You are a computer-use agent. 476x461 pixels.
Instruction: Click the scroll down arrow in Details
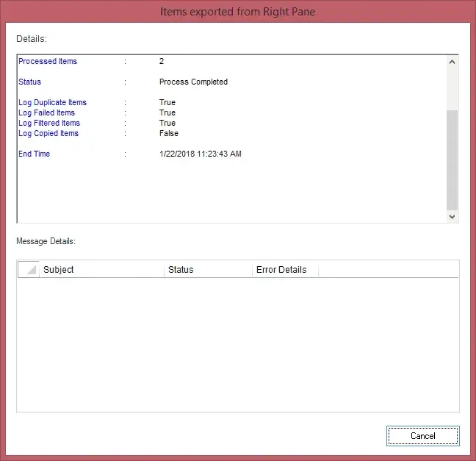tap(452, 216)
